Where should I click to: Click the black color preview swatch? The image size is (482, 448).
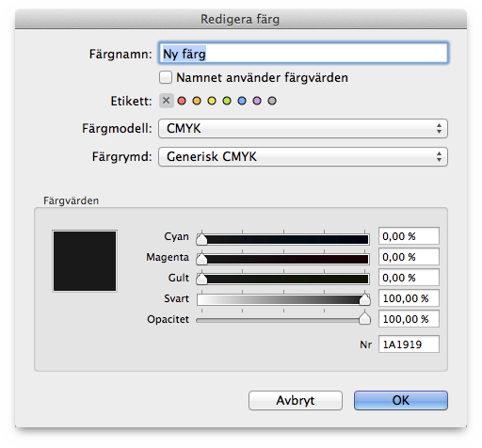pyautogui.click(x=85, y=261)
